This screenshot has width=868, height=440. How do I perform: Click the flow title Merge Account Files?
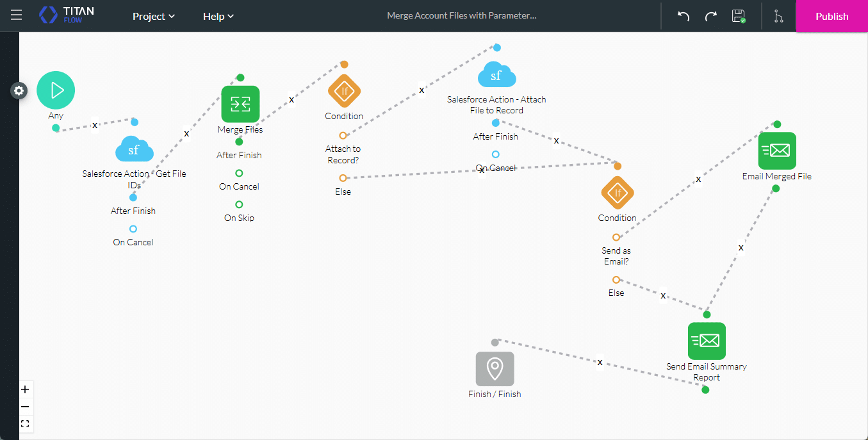(x=461, y=16)
